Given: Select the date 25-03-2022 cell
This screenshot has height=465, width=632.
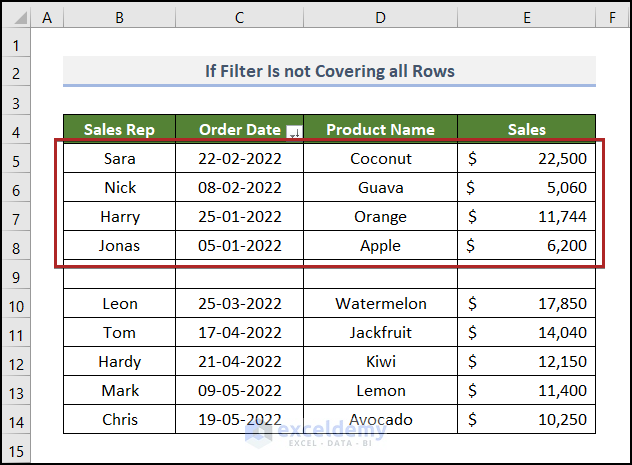Looking at the screenshot, I should 239,304.
